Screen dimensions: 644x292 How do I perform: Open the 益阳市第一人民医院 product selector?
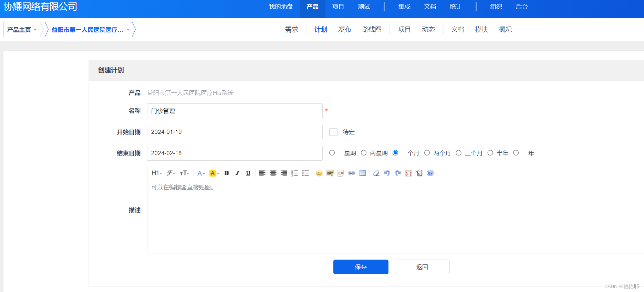[x=90, y=30]
